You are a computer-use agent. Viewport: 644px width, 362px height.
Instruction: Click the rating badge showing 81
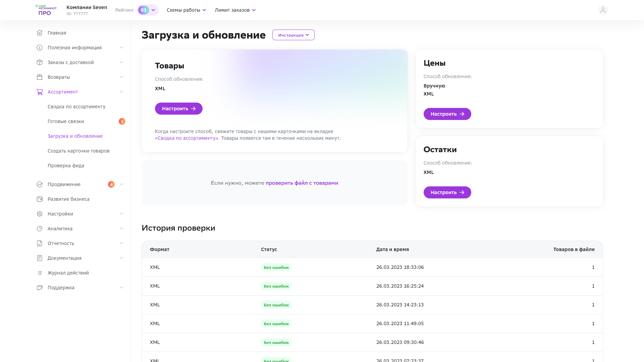(x=144, y=10)
